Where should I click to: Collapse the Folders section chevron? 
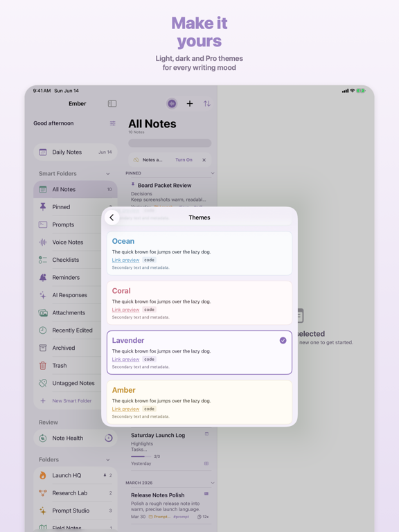108,460
